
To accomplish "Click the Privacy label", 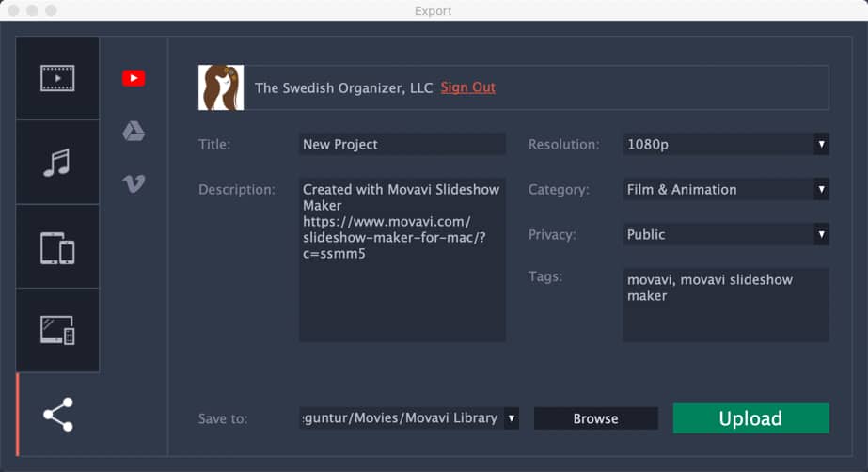I will pos(552,235).
